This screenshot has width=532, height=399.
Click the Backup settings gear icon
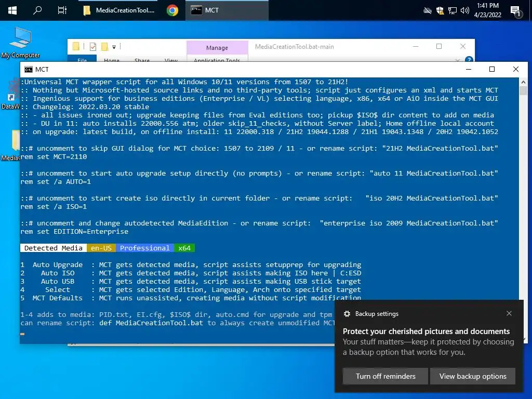[347, 314]
